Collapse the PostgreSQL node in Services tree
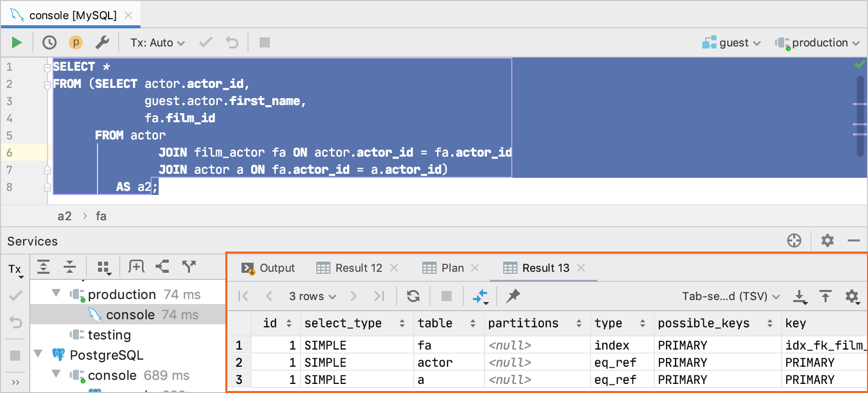 coord(38,354)
